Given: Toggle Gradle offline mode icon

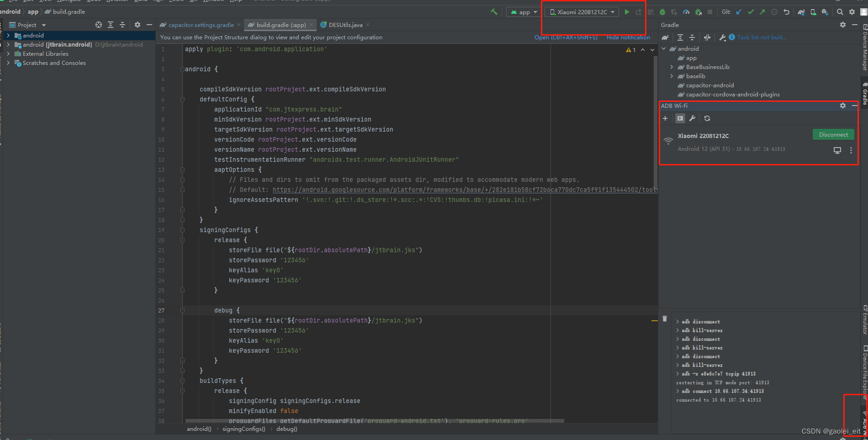Looking at the screenshot, I should pos(707,37).
